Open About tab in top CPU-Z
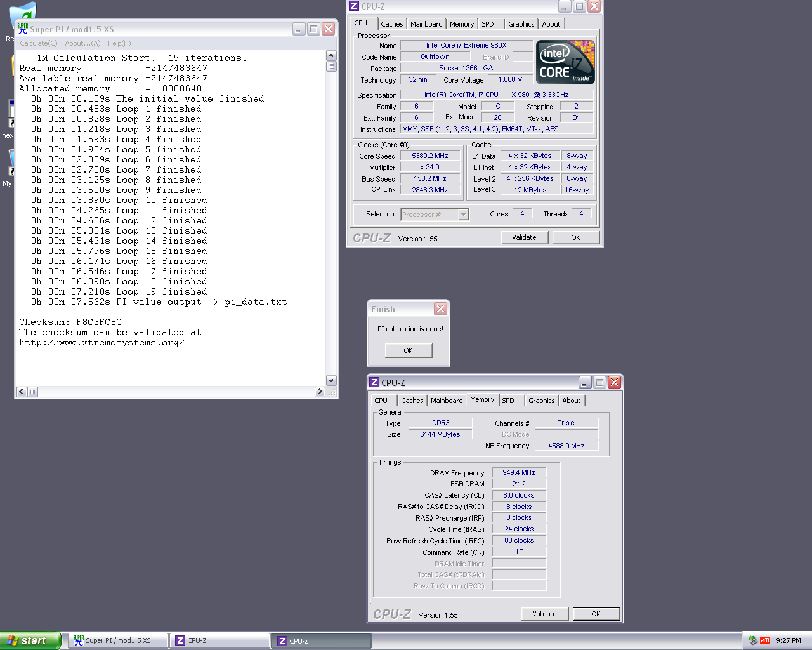 (x=551, y=24)
